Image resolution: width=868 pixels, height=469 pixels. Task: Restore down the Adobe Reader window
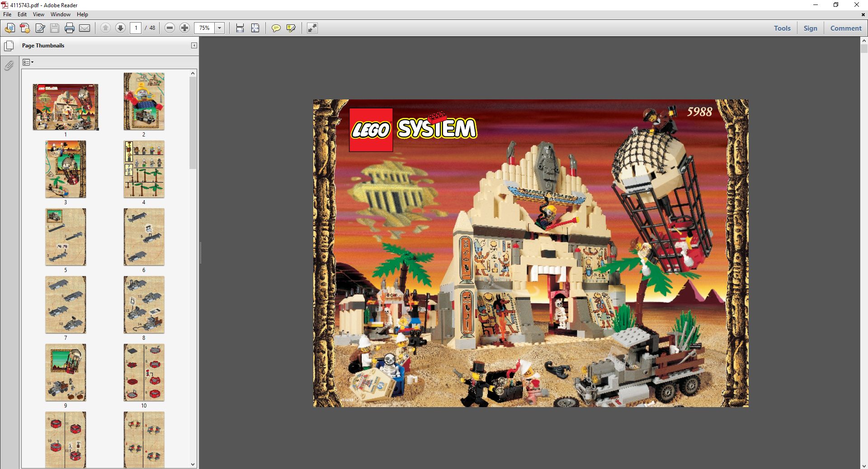(836, 5)
